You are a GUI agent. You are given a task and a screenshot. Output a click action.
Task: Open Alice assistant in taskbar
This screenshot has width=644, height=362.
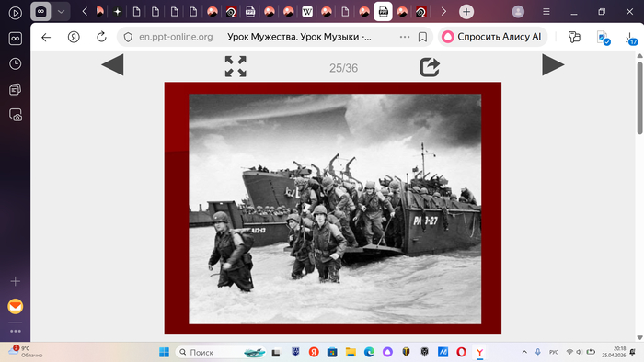(387, 352)
